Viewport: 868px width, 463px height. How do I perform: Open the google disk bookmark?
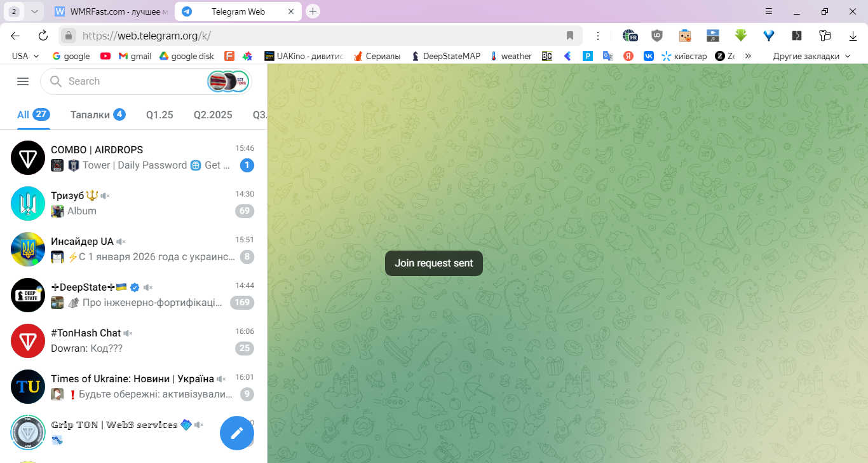[187, 56]
